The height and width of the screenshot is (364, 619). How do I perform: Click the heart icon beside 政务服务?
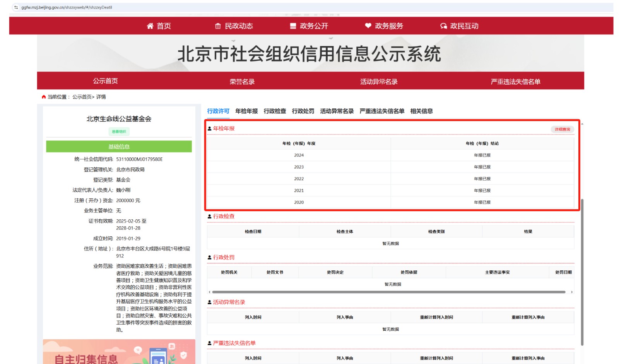pos(368,26)
